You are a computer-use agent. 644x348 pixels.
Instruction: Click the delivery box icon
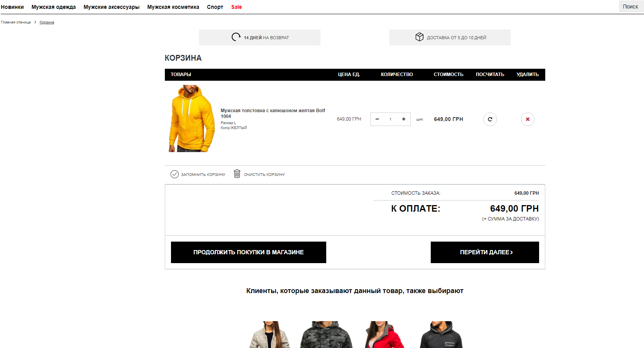click(x=419, y=37)
